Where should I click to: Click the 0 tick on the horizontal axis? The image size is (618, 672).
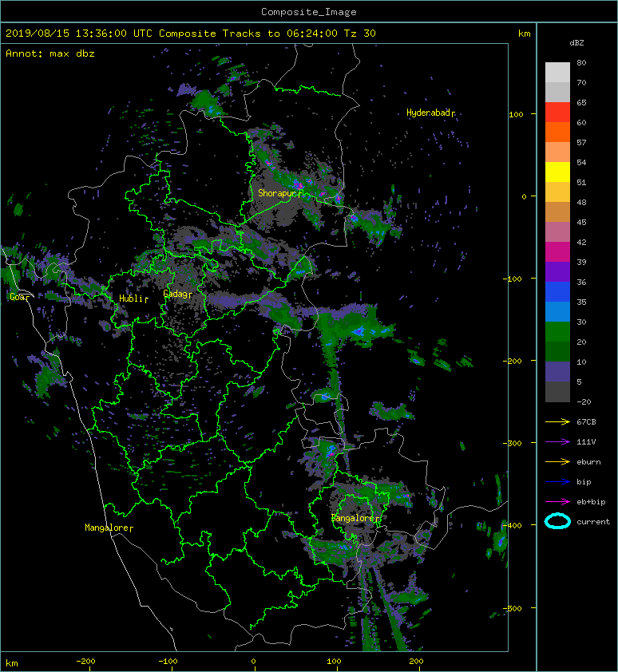[253, 662]
